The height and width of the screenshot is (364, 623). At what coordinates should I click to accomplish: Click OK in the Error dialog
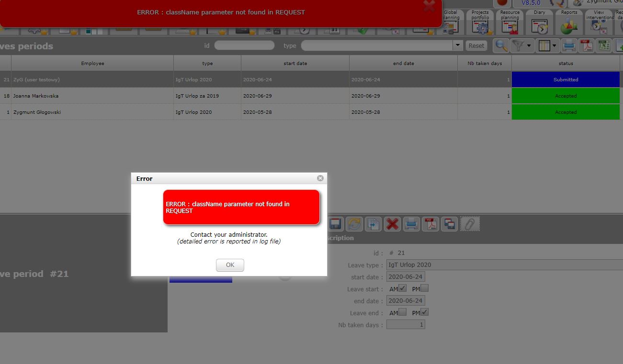click(x=230, y=265)
